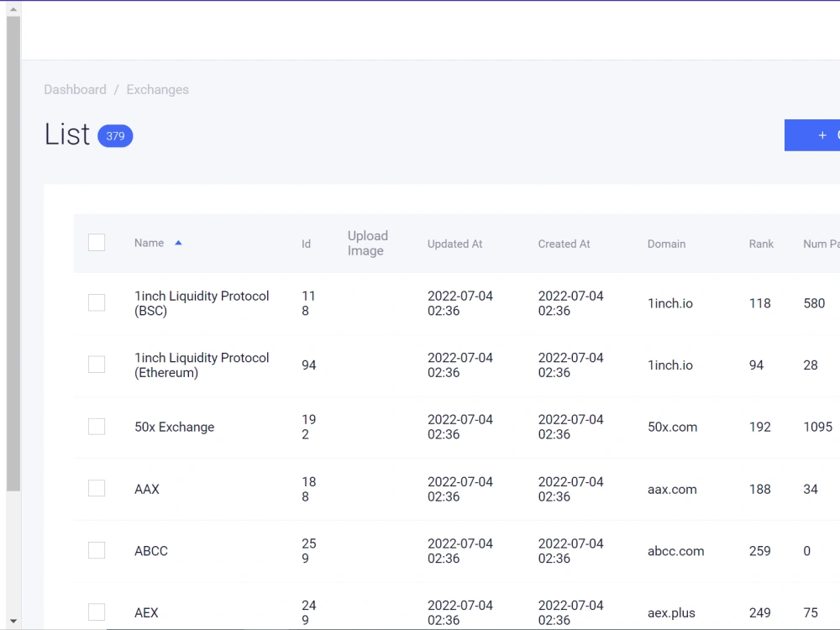This screenshot has height=630, width=840.
Task: Click the num pairs value 580
Action: click(814, 304)
